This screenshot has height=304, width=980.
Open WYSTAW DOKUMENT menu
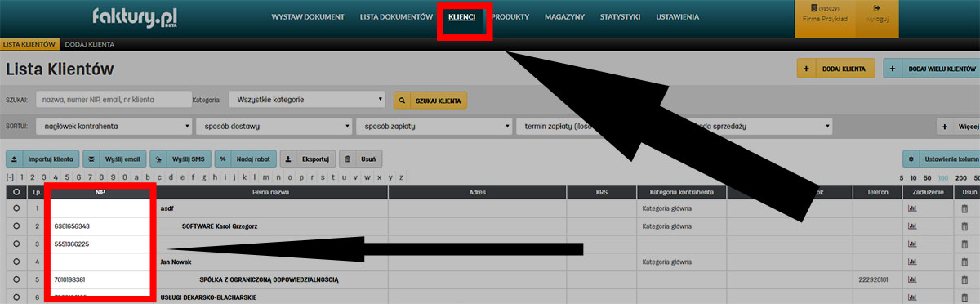[308, 16]
